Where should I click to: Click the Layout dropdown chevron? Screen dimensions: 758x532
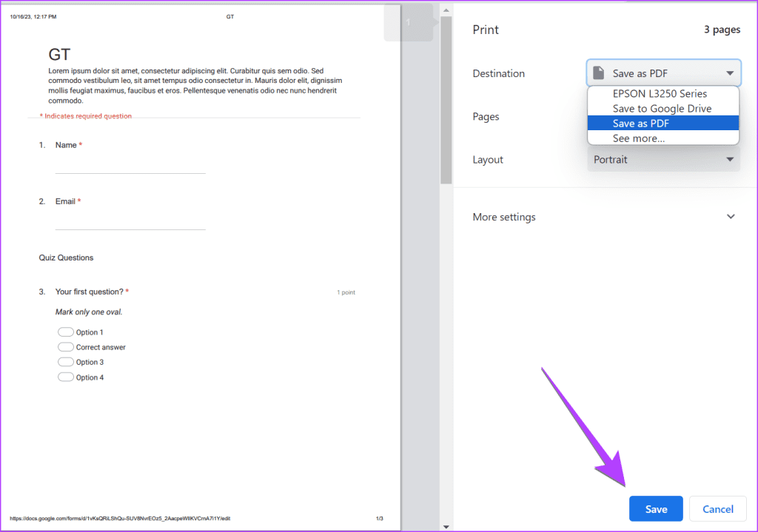click(x=729, y=159)
